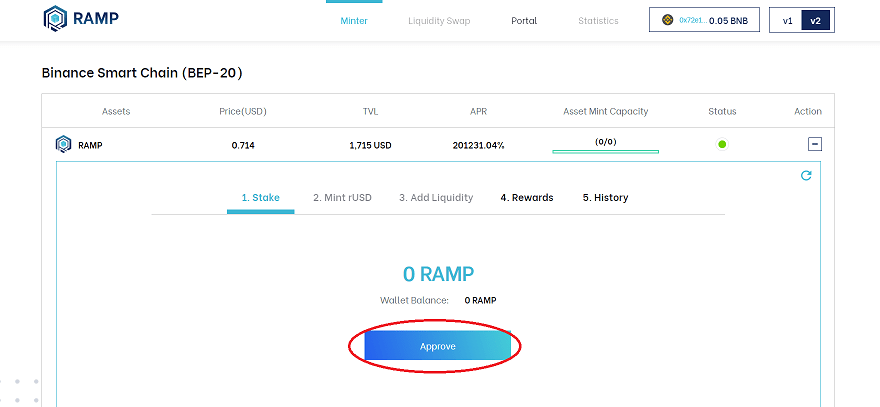Viewport: 880px width, 407px height.
Task: Click the 0.05 BNB balance
Action: tap(728, 21)
